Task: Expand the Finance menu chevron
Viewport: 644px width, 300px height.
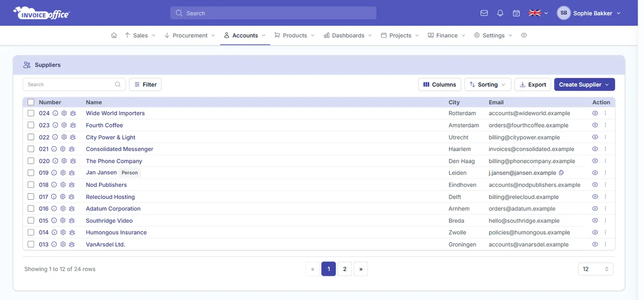Action: 463,35
